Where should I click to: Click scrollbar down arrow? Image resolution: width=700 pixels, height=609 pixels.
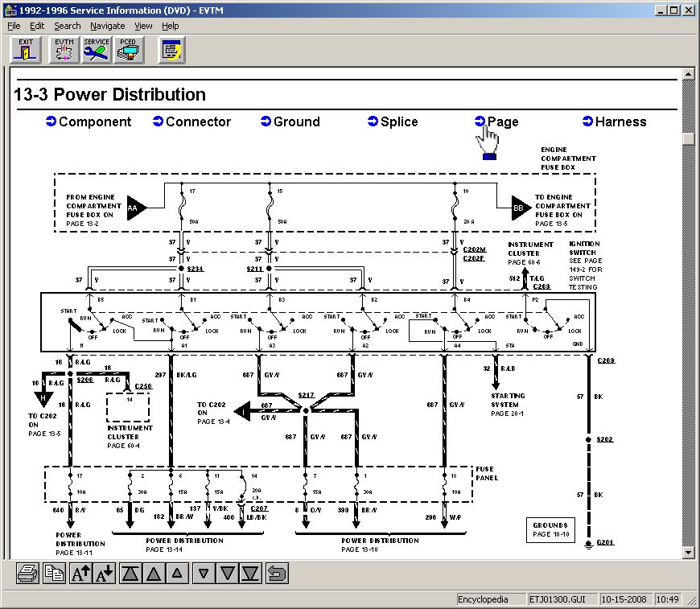tap(689, 553)
